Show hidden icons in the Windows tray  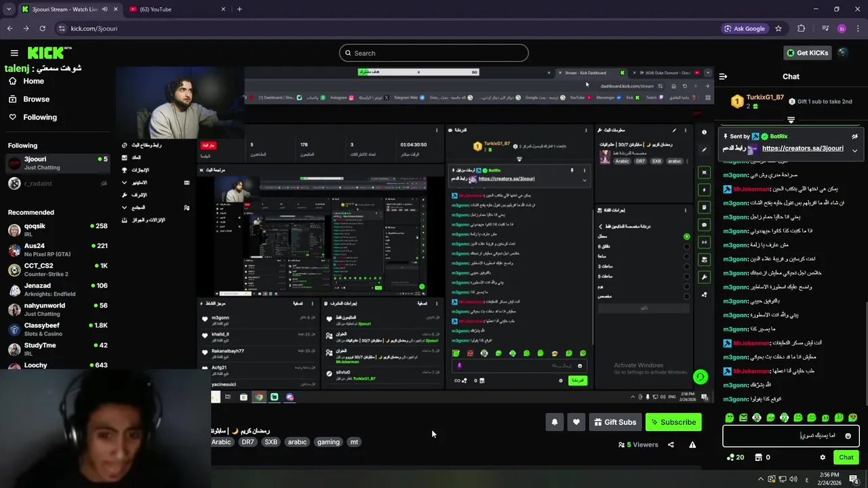(761, 479)
